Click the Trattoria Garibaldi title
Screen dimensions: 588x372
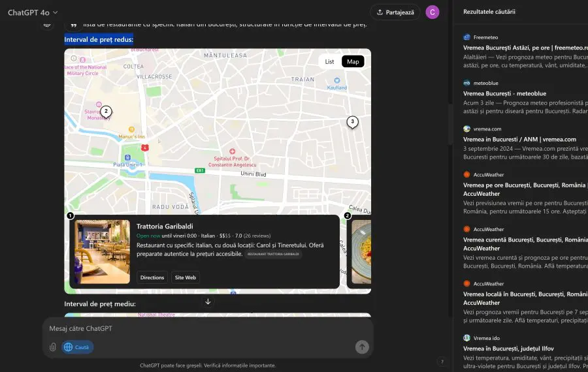(165, 226)
